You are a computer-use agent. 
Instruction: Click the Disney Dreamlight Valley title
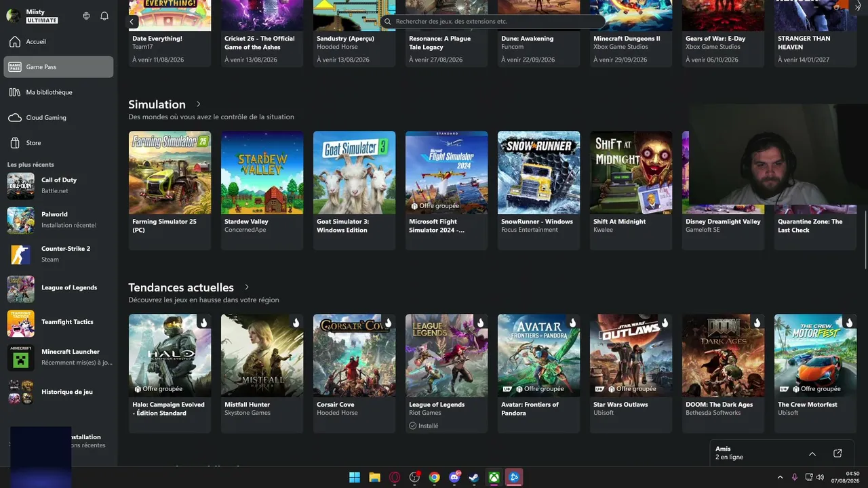[723, 222]
